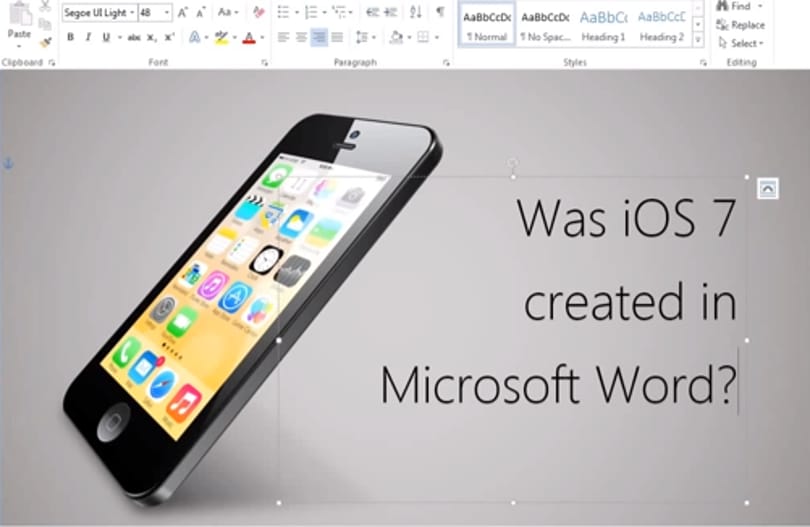The width and height of the screenshot is (810, 527).
Task: Apply the Normal style
Action: click(x=487, y=26)
